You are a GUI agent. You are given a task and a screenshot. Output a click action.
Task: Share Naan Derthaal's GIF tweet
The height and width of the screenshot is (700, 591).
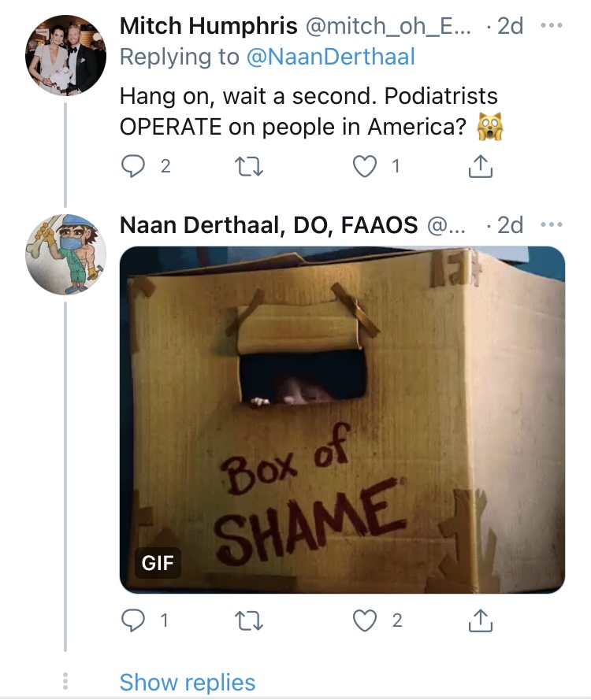(480, 620)
